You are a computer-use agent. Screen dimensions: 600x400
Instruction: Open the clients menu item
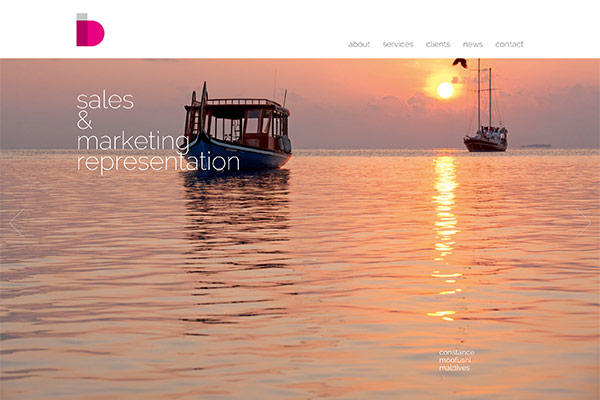coord(438,44)
